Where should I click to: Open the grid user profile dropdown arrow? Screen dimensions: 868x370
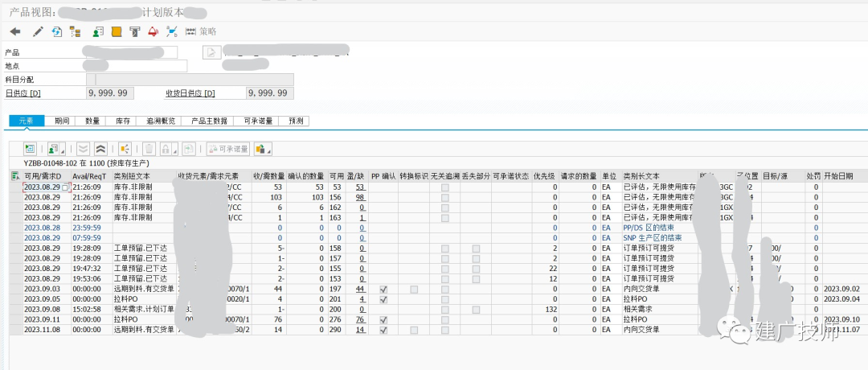pos(63,150)
